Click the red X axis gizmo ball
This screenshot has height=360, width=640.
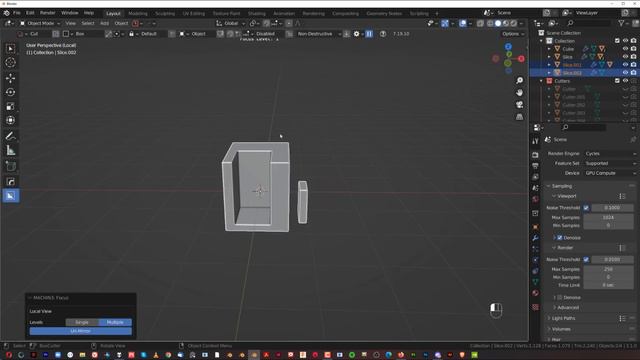[x=521, y=59]
